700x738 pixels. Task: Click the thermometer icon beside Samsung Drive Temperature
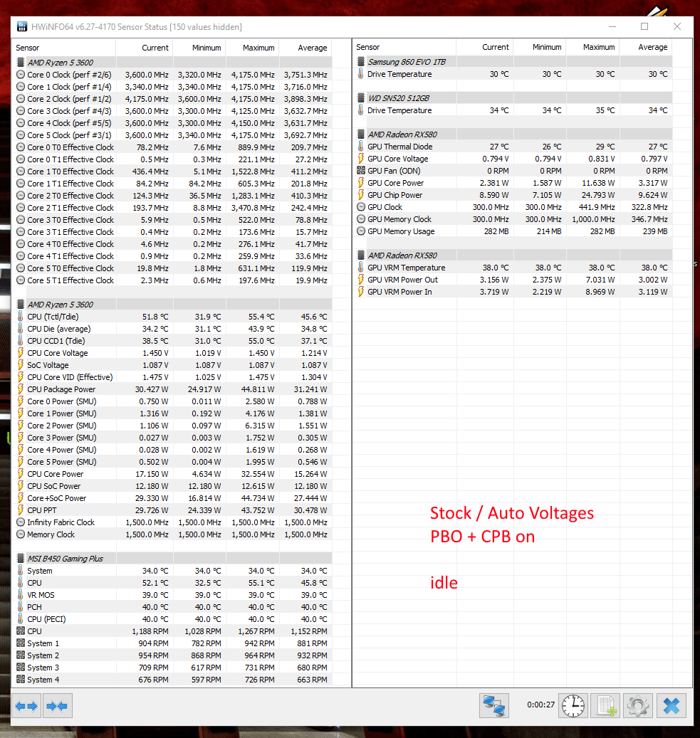(361, 74)
